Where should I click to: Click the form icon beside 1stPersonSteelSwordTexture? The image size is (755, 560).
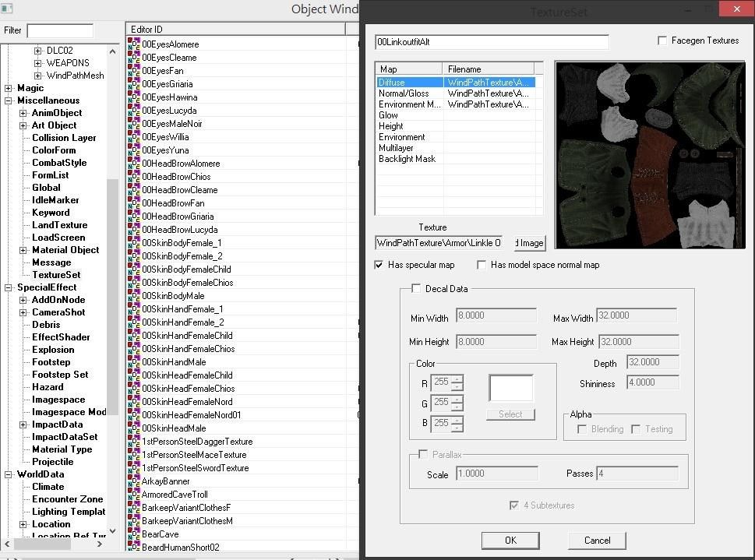point(134,467)
